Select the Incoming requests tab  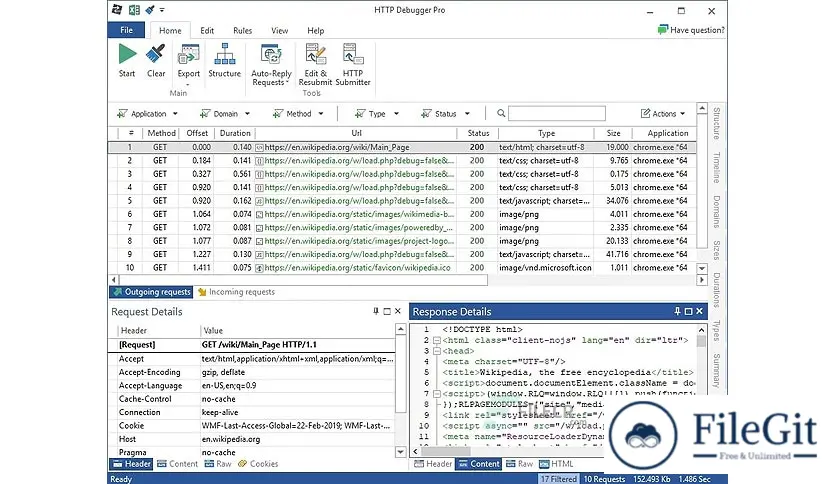coord(236,292)
